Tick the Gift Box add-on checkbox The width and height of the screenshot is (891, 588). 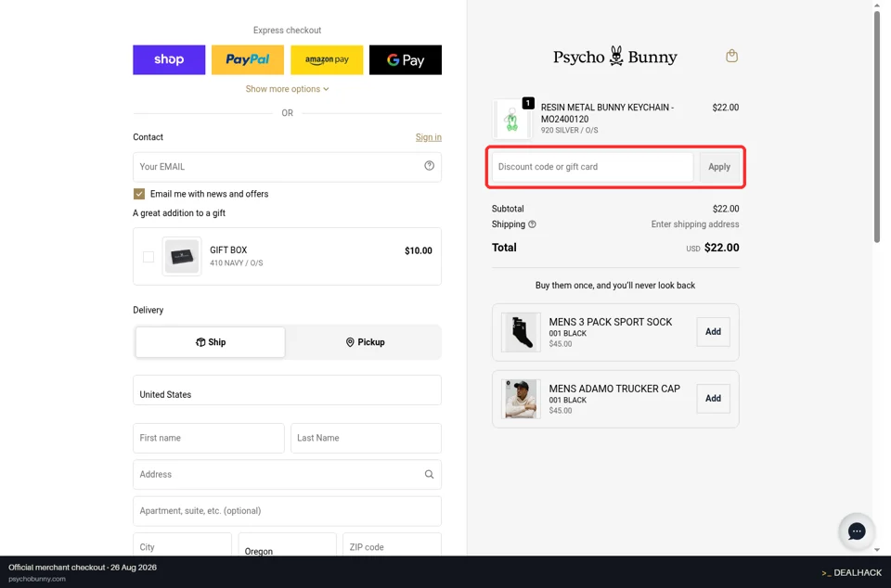click(148, 257)
